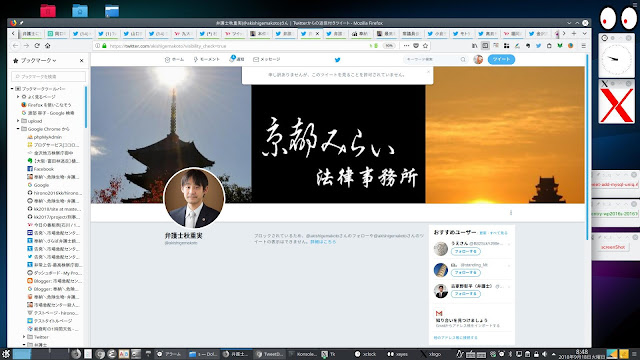Image resolution: width=640 pixels, height=360 pixels.
Task: Open the Facebook bookmark
Action: point(44,169)
